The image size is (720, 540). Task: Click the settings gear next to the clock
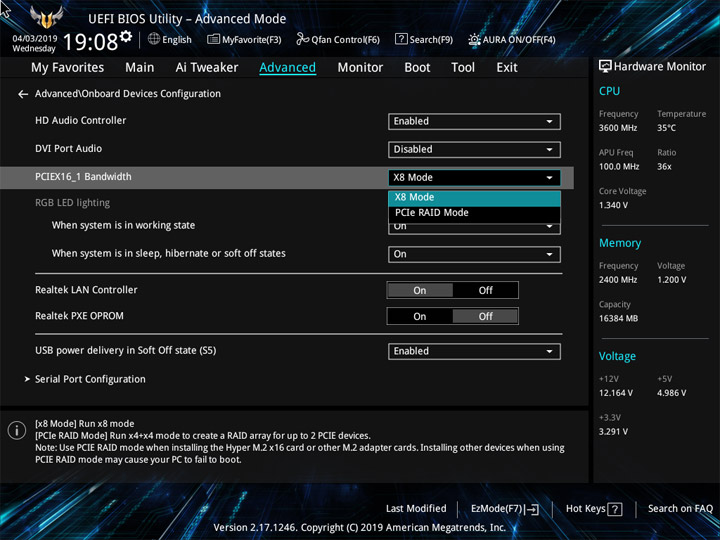126,37
